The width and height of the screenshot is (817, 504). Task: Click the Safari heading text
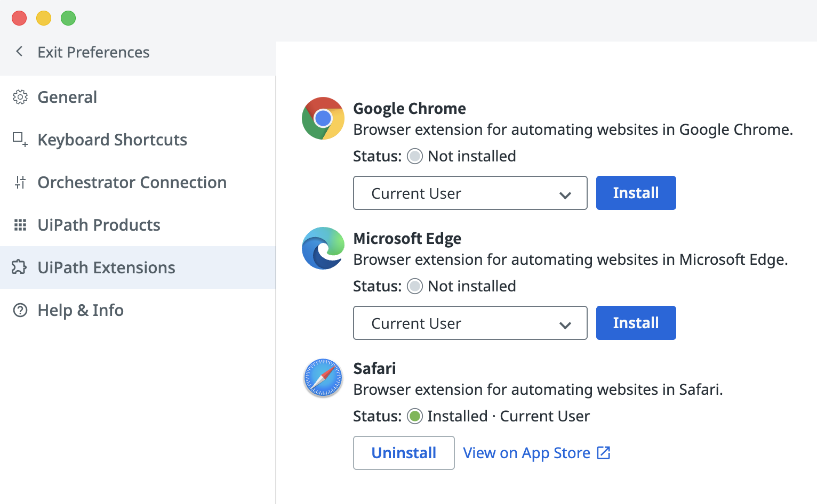pos(374,368)
